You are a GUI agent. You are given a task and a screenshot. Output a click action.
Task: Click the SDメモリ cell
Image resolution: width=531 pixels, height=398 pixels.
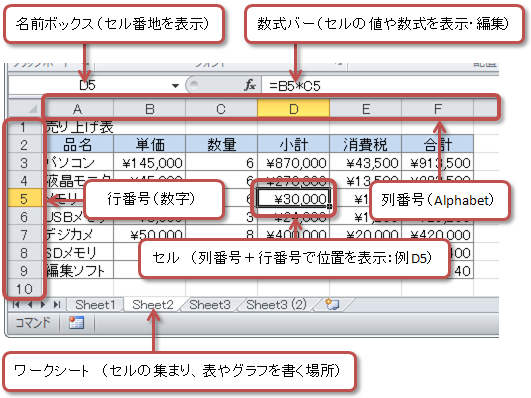point(78,253)
